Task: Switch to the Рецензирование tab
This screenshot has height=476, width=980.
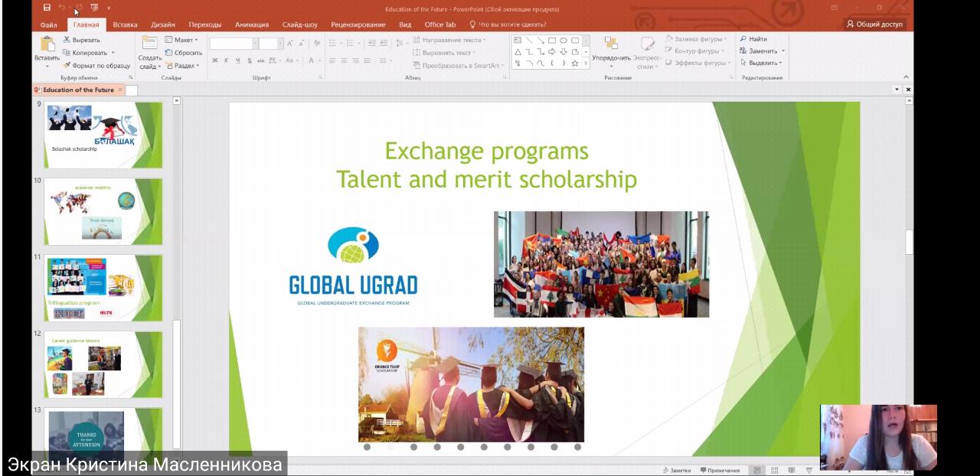Action: 358,24
